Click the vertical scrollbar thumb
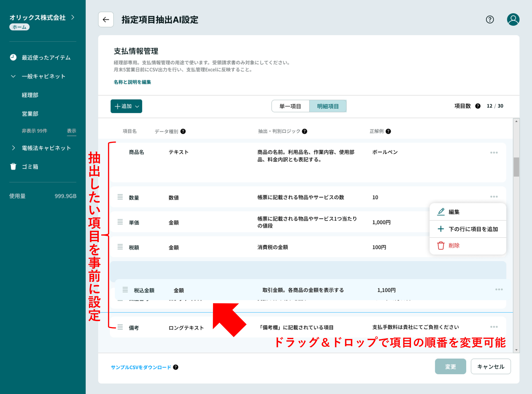 pyautogui.click(x=516, y=167)
